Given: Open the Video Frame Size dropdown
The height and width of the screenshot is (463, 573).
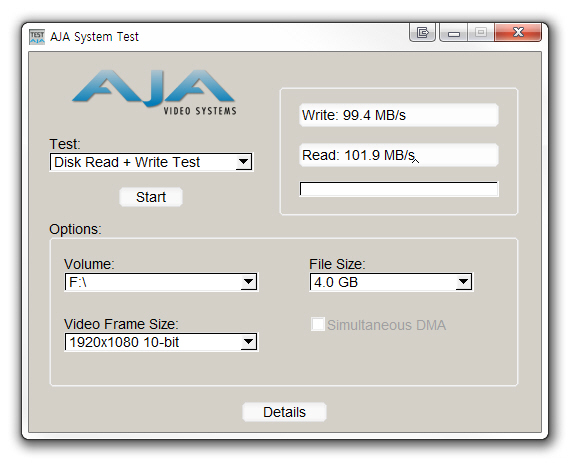Looking at the screenshot, I should [161, 342].
